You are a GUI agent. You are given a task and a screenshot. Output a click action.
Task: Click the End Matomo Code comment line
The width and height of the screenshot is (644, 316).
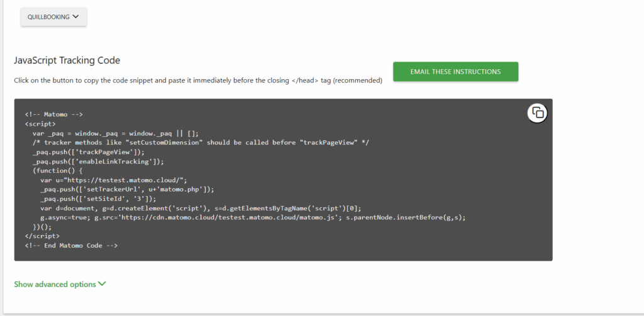[x=71, y=245]
